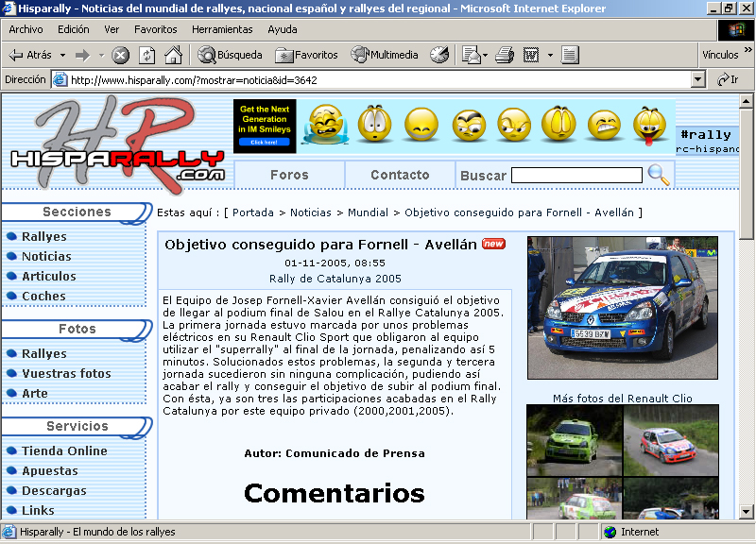Click the Ir go button
This screenshot has width=756, height=544.
(x=728, y=79)
